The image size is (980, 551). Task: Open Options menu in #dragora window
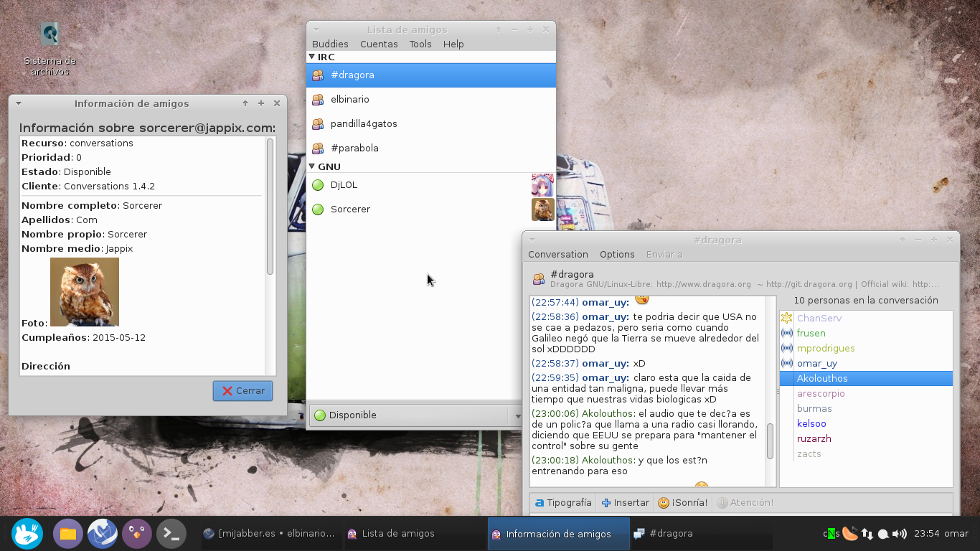click(617, 254)
